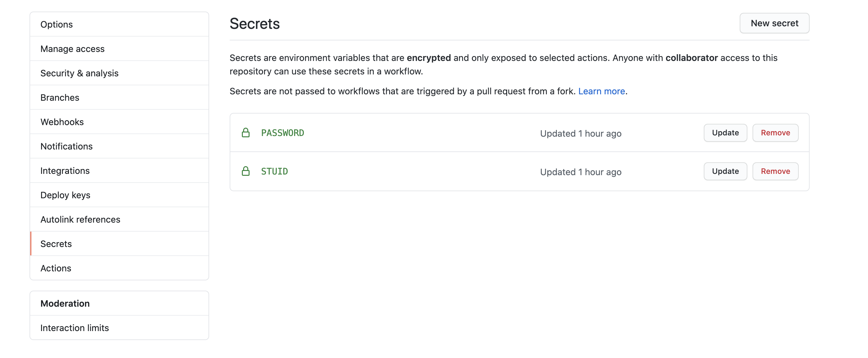
Task: Open the Integrations menu item
Action: click(65, 171)
